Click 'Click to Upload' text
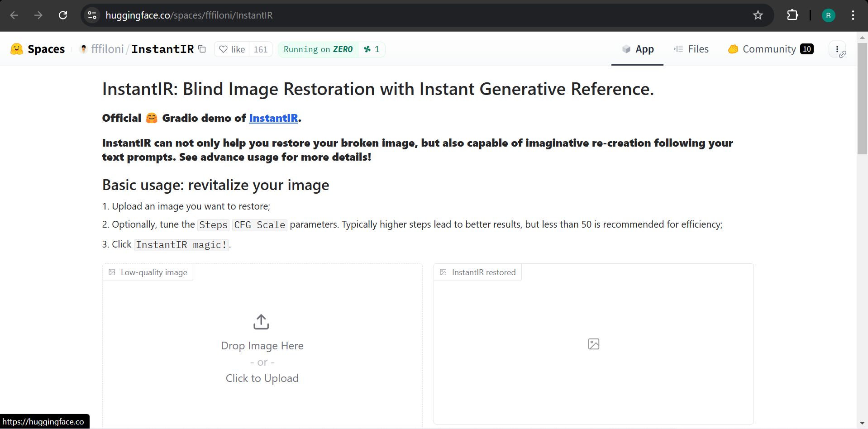Screen dimensions: 868x429 point(262,378)
